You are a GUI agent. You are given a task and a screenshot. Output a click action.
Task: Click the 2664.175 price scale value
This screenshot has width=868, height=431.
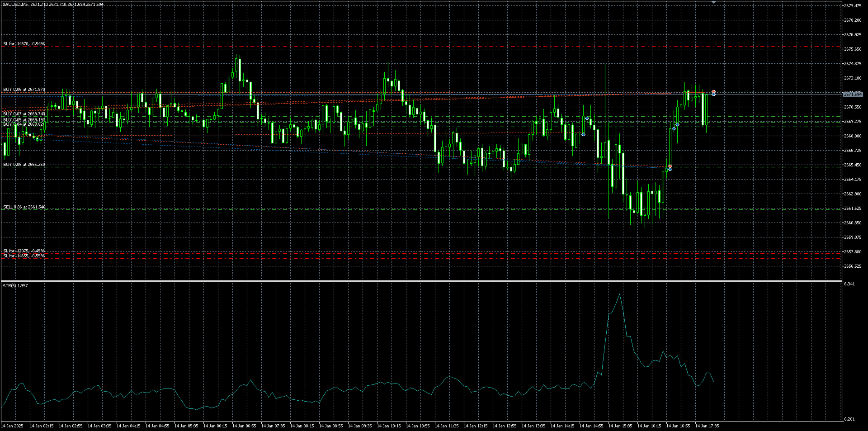click(x=853, y=180)
